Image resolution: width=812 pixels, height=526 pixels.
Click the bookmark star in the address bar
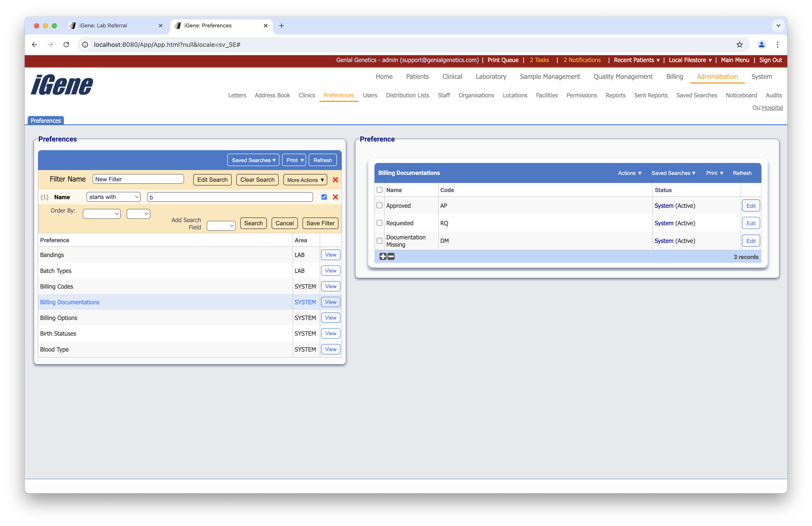(739, 45)
